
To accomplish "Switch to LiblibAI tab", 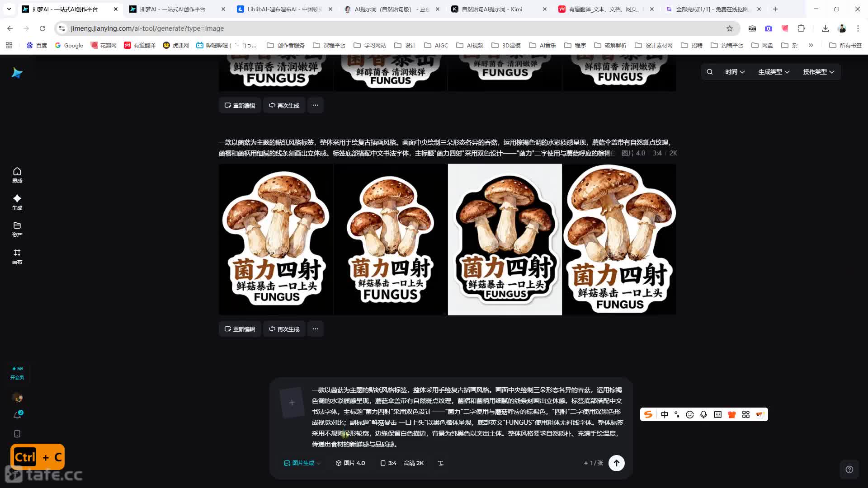I will coord(284,9).
